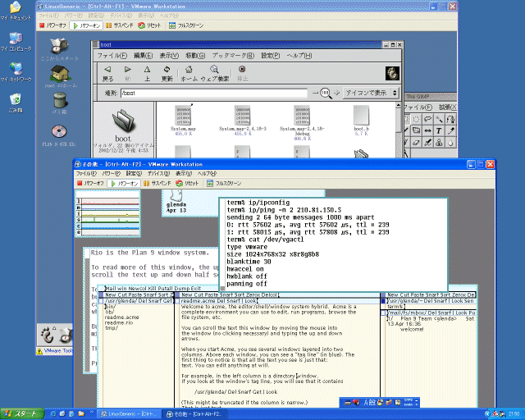Click the Home icon in the boot file browser

[189, 70]
